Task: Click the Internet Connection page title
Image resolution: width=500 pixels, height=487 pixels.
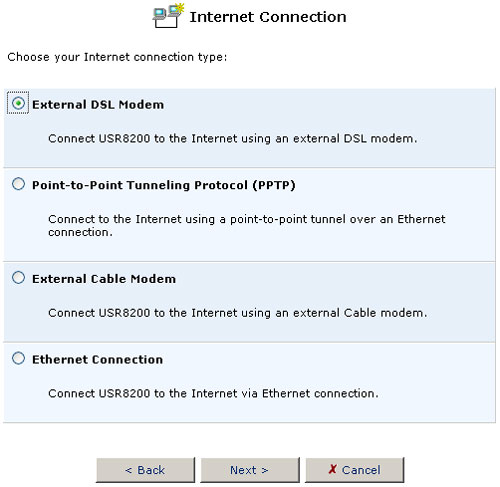Action: (x=268, y=17)
